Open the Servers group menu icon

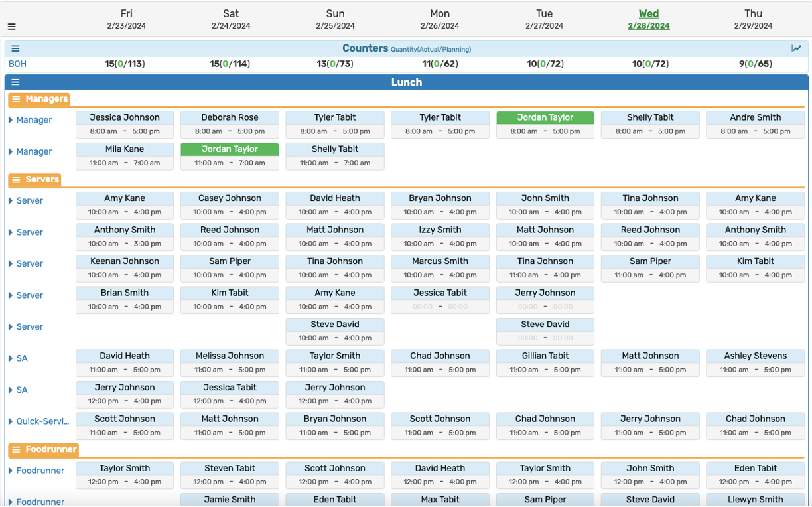tap(17, 180)
